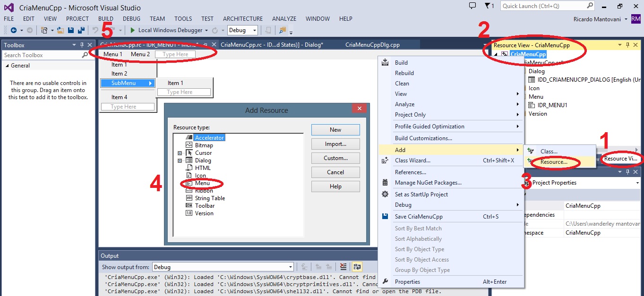This screenshot has height=296, width=644.
Task: Open the notifications flag icon
Action: [x=488, y=6]
